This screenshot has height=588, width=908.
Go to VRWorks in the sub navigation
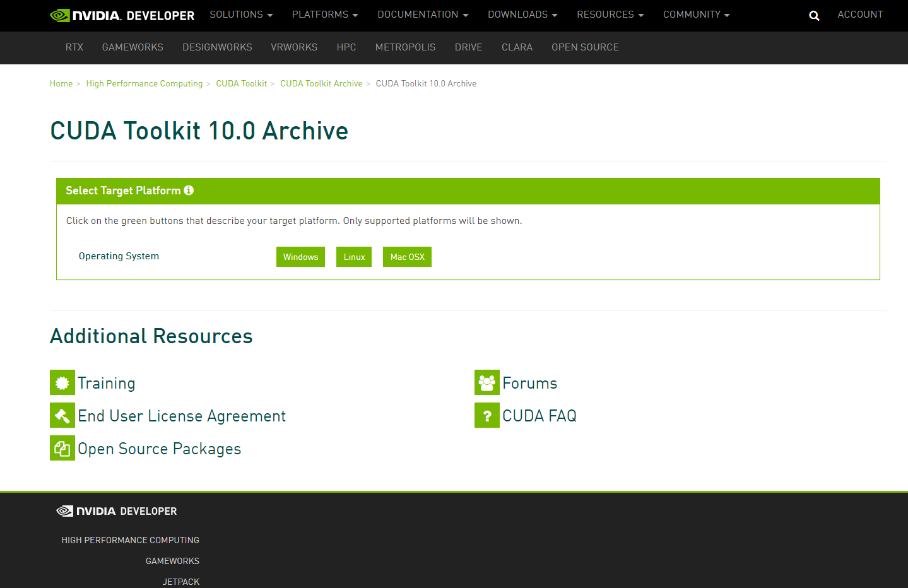[294, 47]
